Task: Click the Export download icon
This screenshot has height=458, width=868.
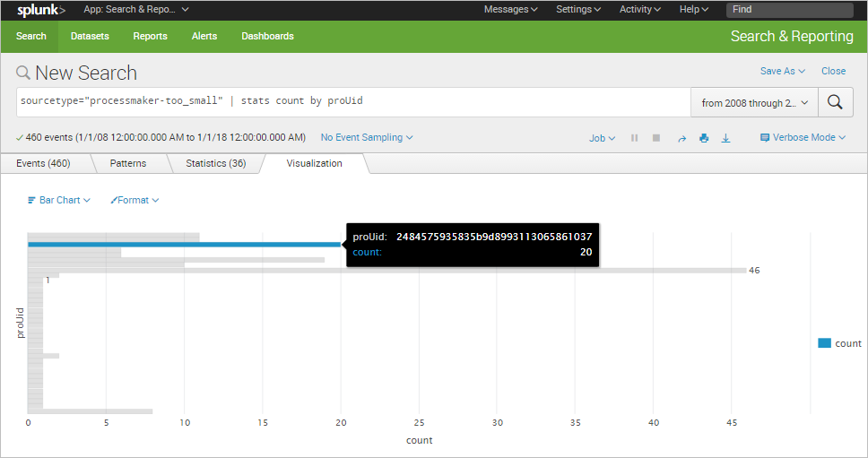Action: pos(726,138)
